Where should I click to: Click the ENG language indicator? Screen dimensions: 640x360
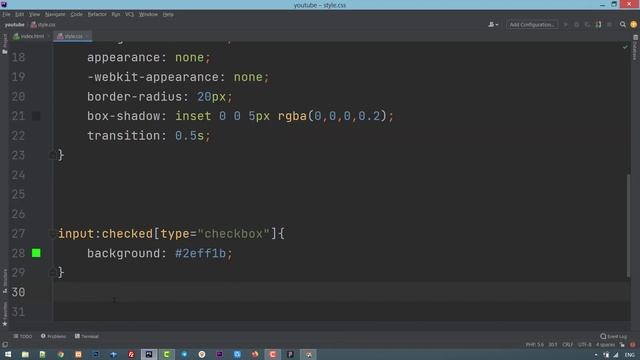click(630, 355)
